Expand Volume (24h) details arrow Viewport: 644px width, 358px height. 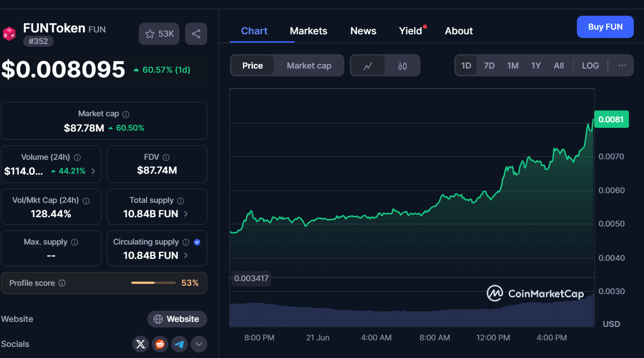[x=93, y=171]
